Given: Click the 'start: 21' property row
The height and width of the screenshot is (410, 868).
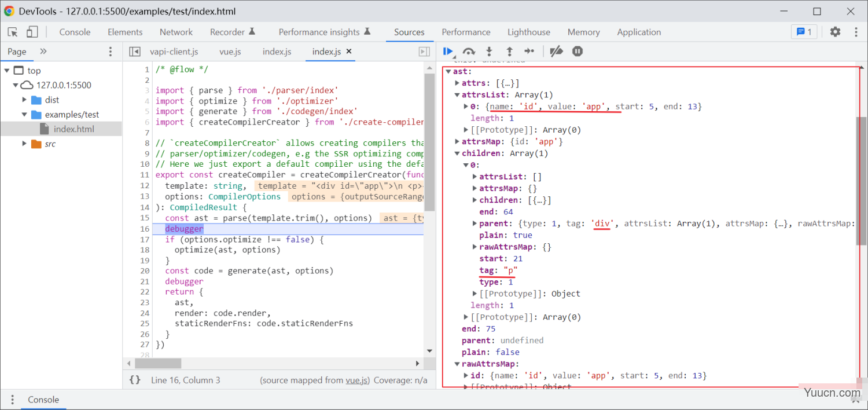Looking at the screenshot, I should [501, 259].
